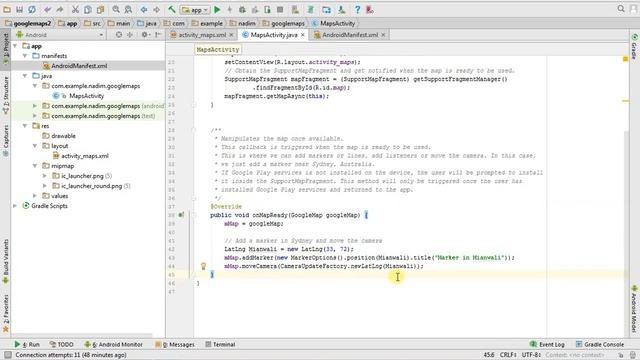Collapse the res folder

click(x=25, y=126)
